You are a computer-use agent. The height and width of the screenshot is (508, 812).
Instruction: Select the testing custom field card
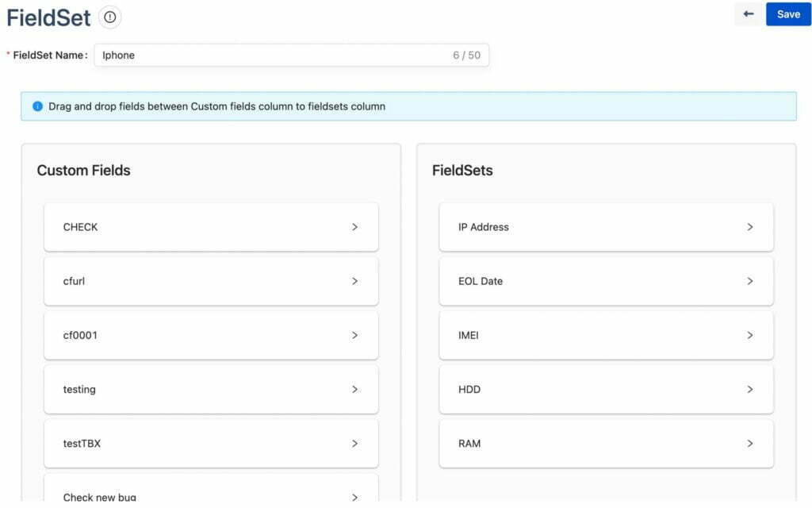click(x=198, y=389)
